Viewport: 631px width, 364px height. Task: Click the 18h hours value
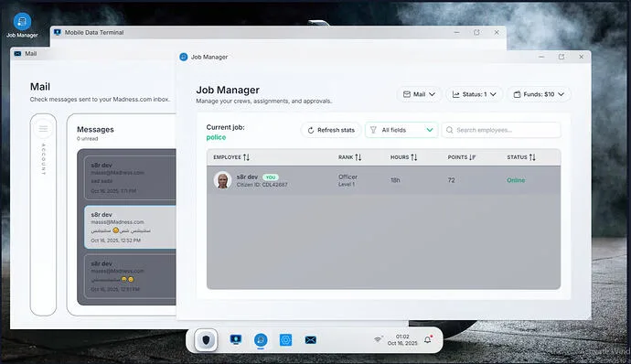395,180
